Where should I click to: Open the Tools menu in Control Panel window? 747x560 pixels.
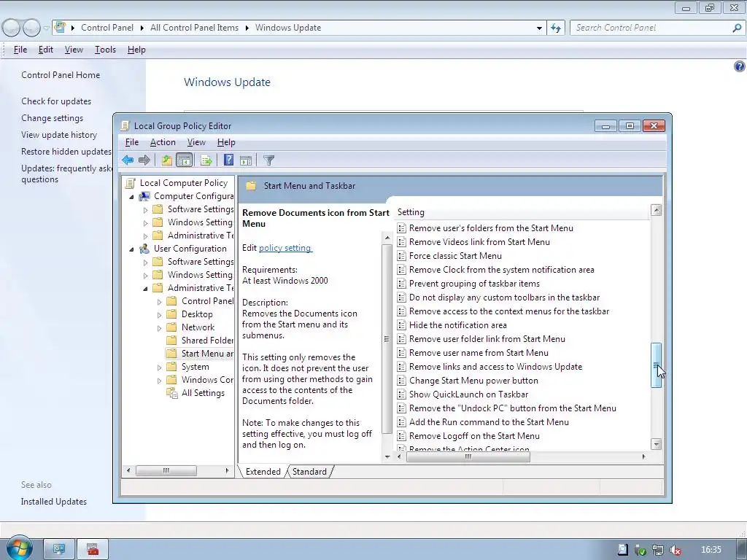coord(105,50)
